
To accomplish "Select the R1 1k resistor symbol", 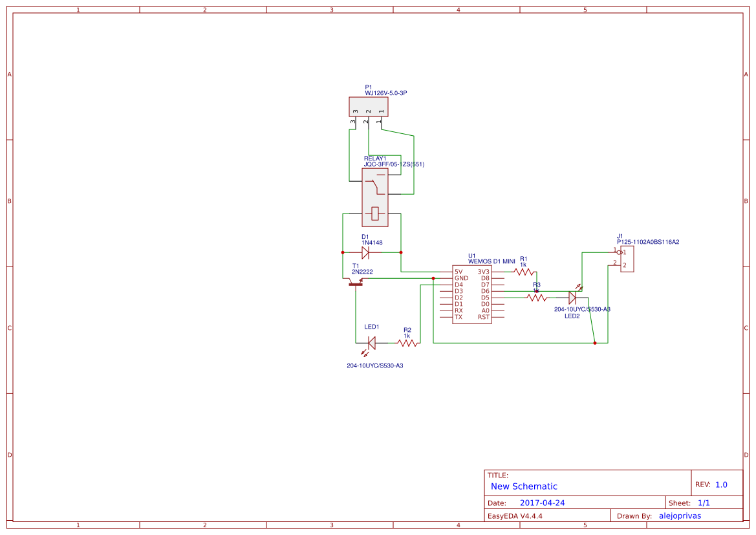I will [x=524, y=272].
